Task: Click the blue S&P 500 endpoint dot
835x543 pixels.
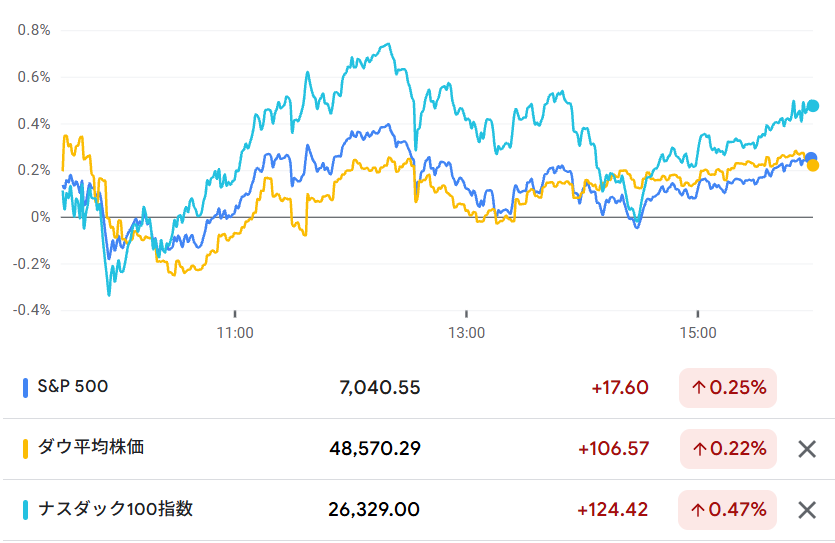Action: [811, 158]
